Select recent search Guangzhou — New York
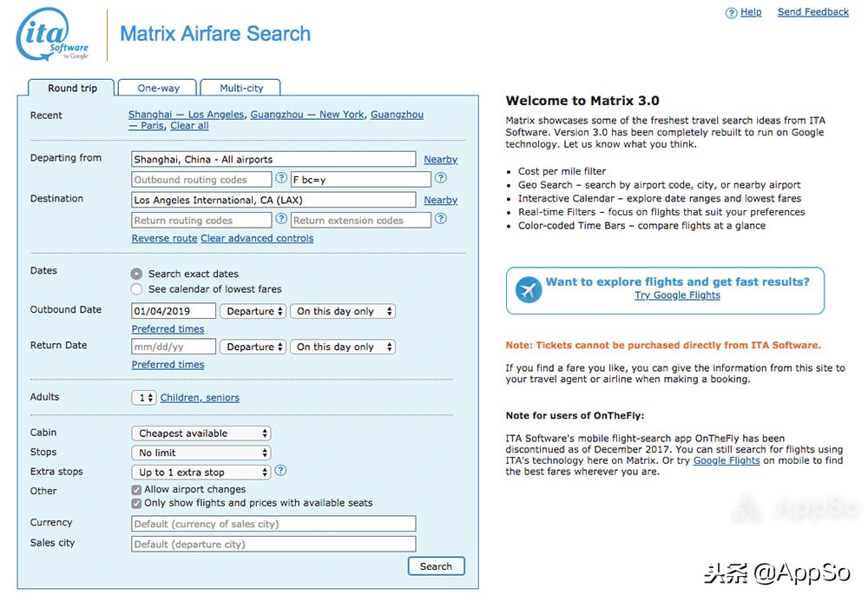Screen dimensions: 868x602 [x=307, y=114]
